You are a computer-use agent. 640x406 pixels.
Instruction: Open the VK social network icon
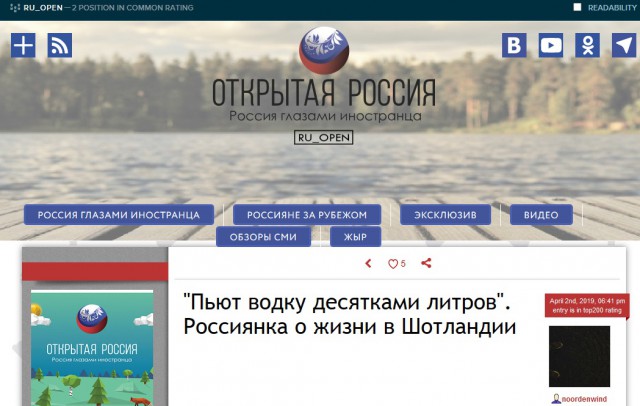click(514, 45)
